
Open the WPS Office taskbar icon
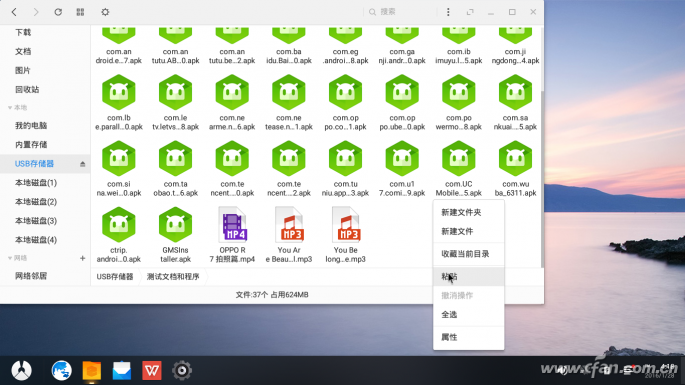(x=152, y=371)
